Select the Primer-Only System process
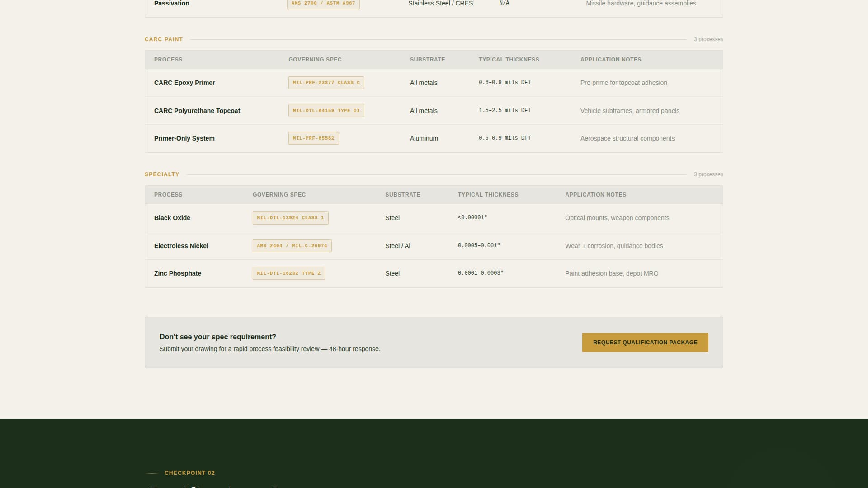Screen dimensions: 868x488 point(184,138)
